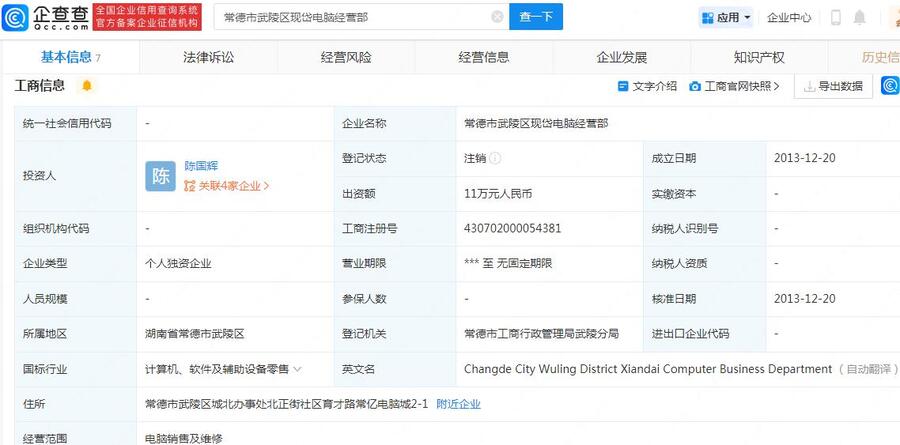Click the mobile phone icon

[x=833, y=17]
